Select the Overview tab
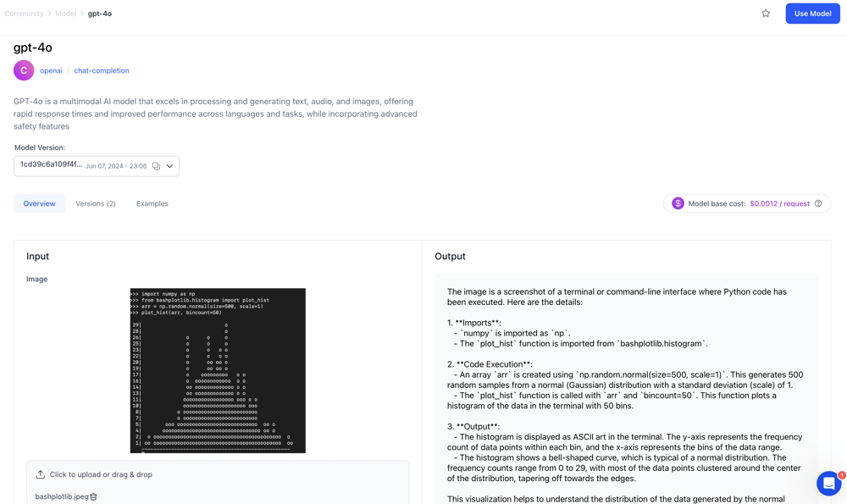Screen dimensions: 847x504 click(39, 203)
